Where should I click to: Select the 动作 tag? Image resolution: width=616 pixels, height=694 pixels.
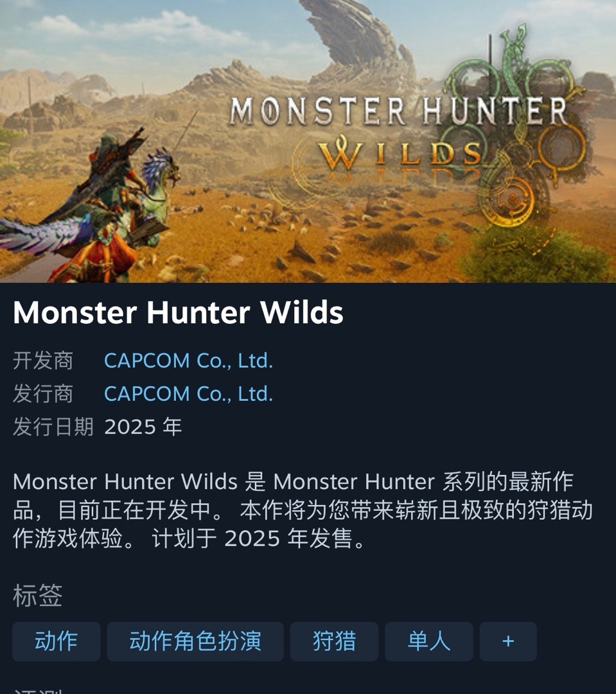[56, 641]
